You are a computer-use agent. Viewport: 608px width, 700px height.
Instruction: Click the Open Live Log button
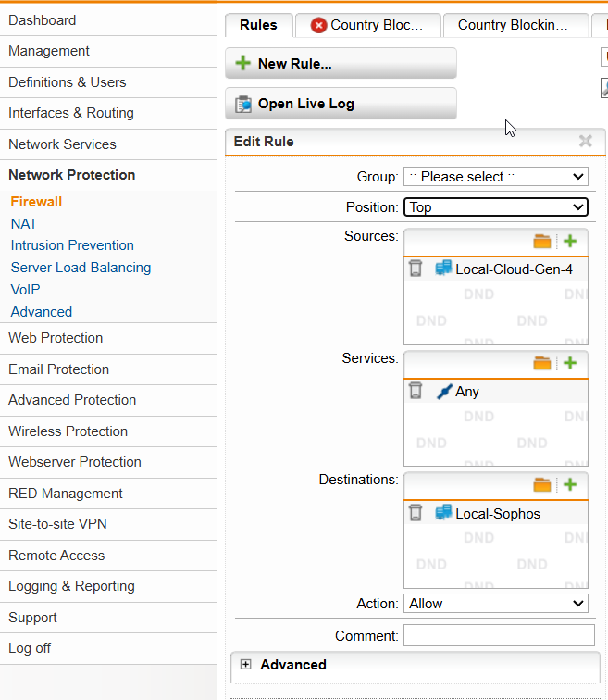click(x=341, y=104)
